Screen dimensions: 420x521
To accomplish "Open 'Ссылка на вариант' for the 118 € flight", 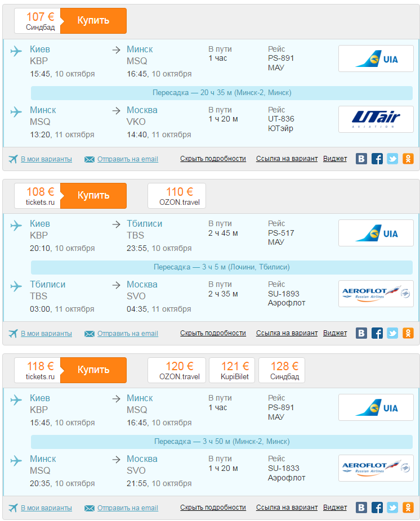I will click(x=287, y=507).
